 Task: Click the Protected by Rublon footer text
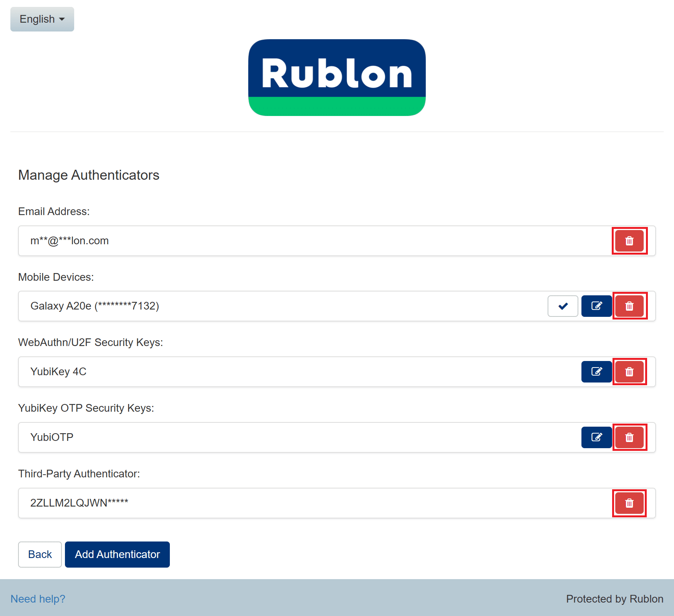click(614, 599)
